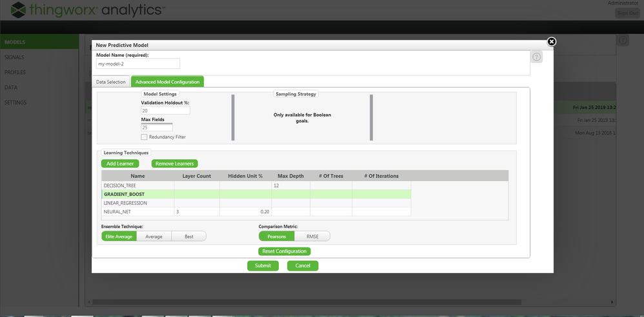644x317 pixels.
Task: Click the help question mark icon
Action: point(537,57)
